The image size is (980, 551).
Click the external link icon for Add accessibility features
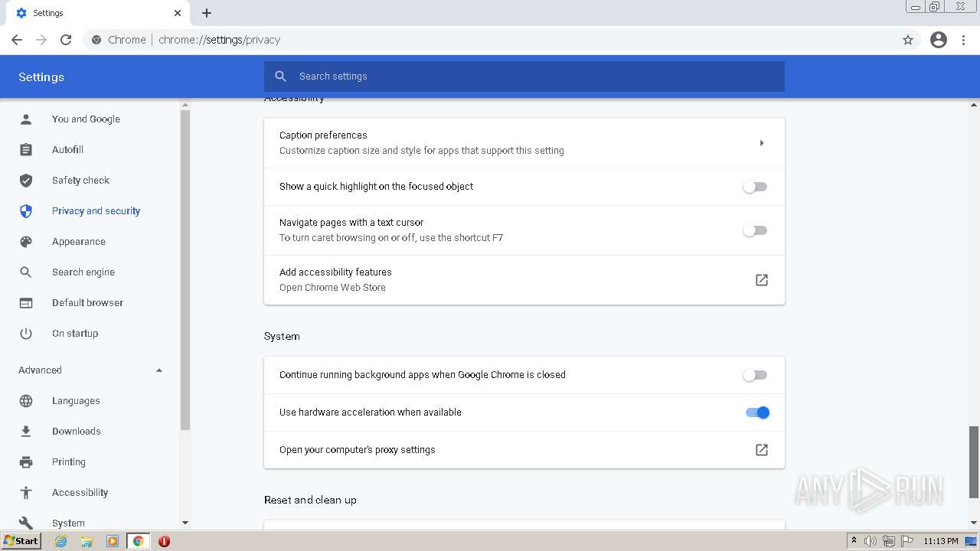pyautogui.click(x=762, y=280)
